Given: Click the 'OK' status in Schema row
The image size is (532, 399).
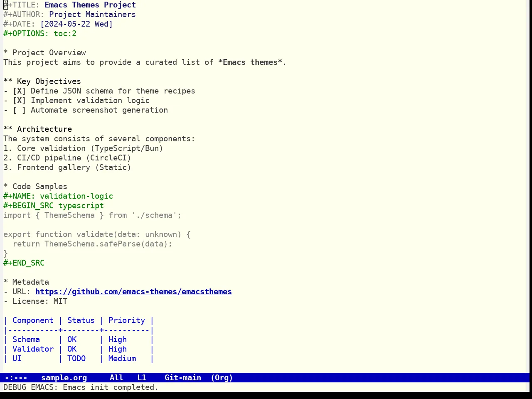Looking at the screenshot, I should (72, 340).
